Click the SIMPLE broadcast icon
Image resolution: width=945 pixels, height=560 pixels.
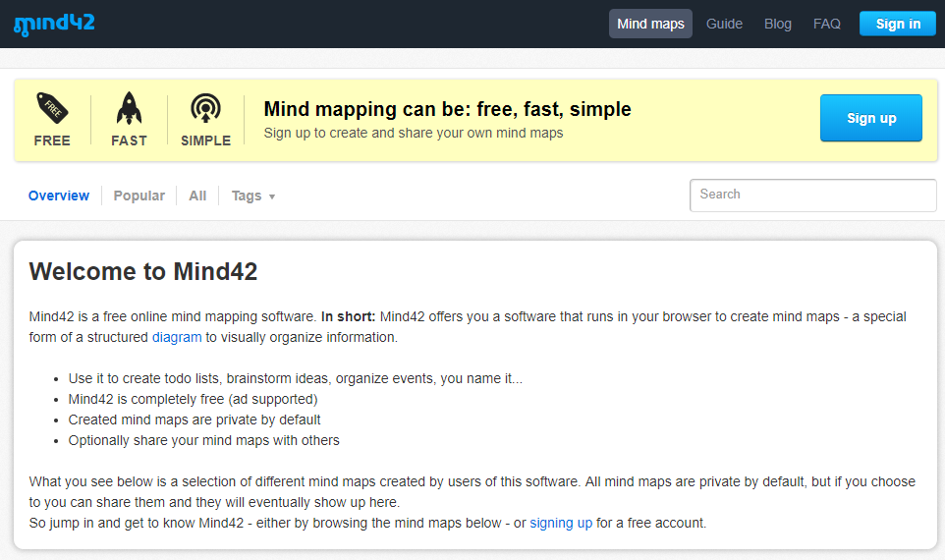(x=205, y=108)
